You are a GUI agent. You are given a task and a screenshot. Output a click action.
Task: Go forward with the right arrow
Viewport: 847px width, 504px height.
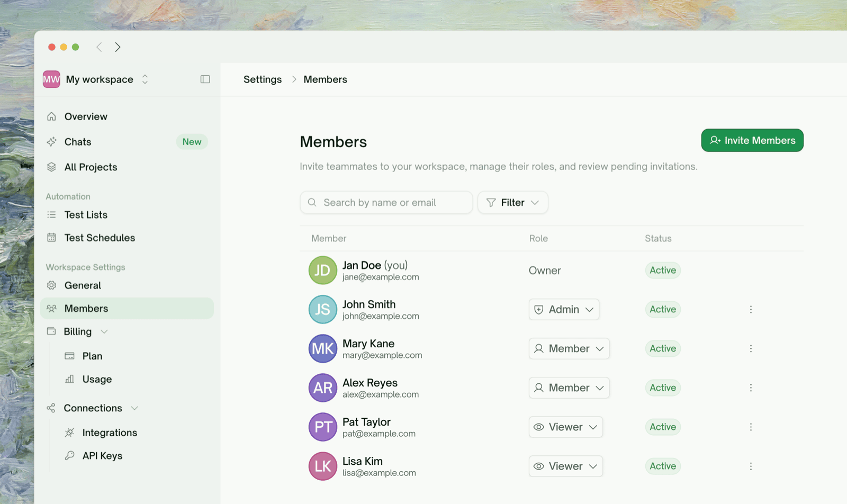(118, 47)
